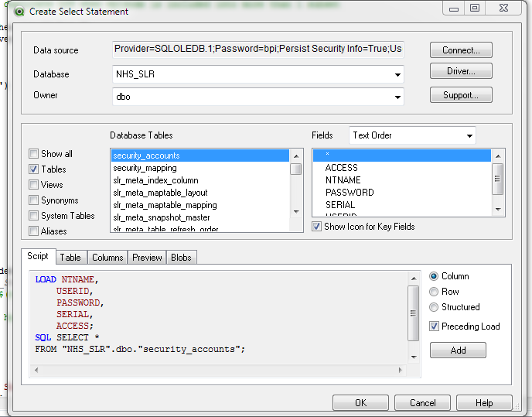
Task: Uncheck the Preceding Load checkbox
Action: 434,326
